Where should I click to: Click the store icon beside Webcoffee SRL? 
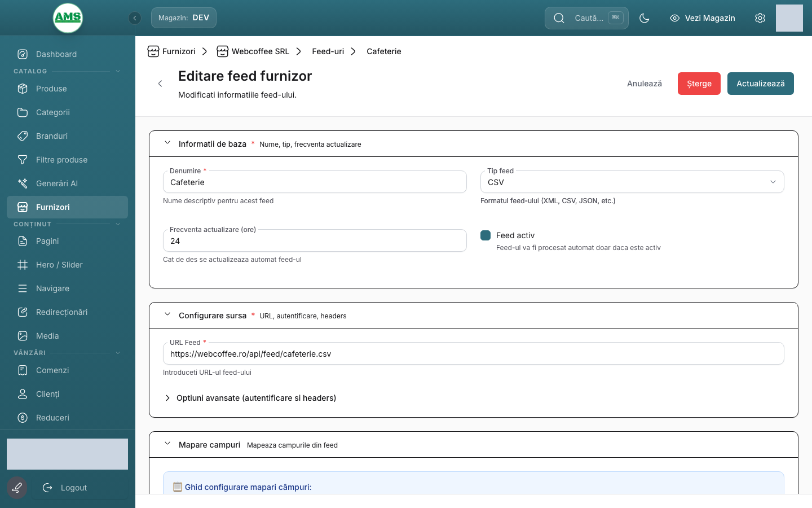tap(223, 51)
